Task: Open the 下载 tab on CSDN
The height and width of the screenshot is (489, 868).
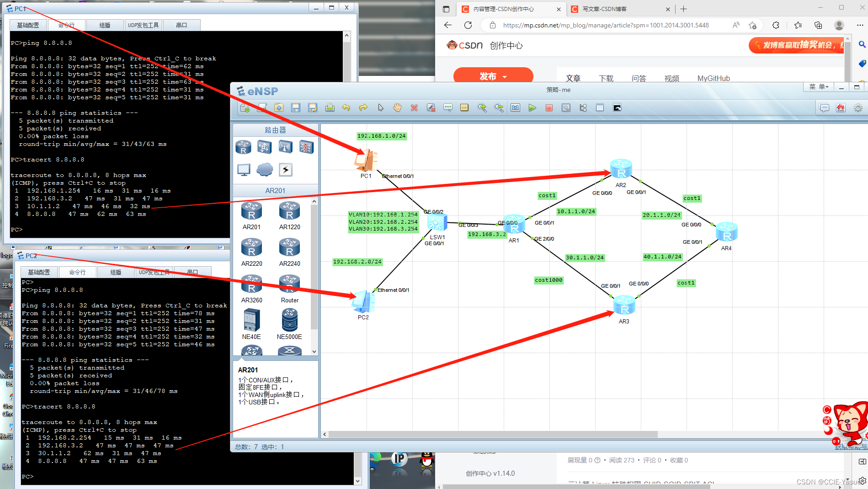Action: (606, 78)
